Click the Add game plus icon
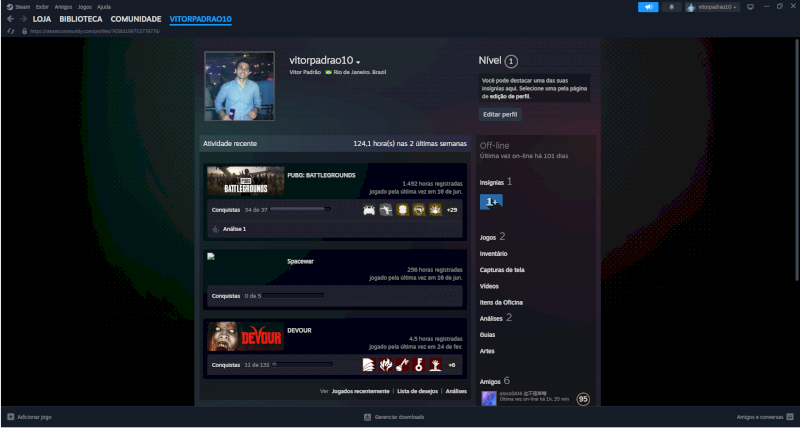This screenshot has width=800, height=428. click(11, 417)
